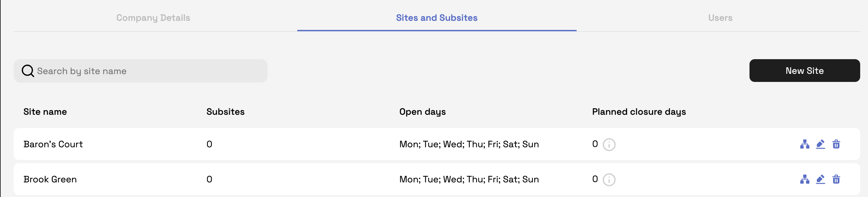The height and width of the screenshot is (197, 868).
Task: Click the Planned closure days header
Action: click(639, 112)
